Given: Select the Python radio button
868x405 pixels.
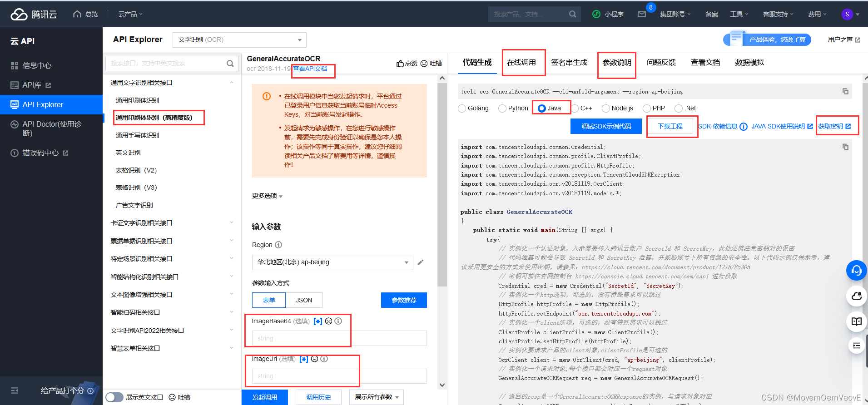Looking at the screenshot, I should tap(502, 109).
